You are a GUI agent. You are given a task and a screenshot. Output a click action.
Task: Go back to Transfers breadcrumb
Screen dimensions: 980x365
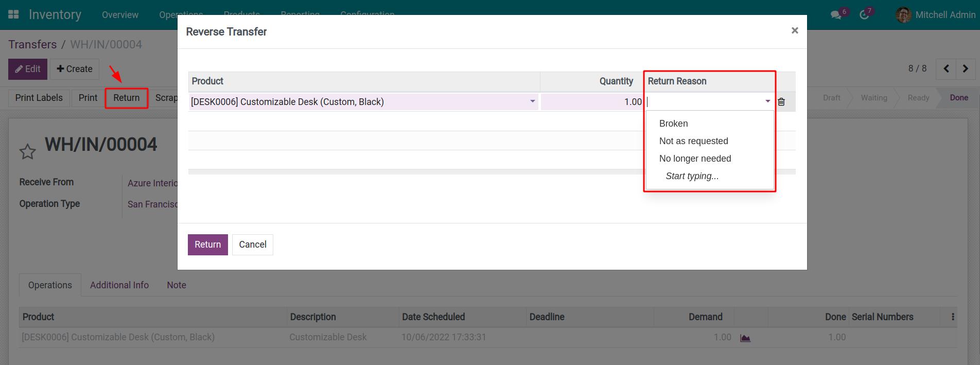(32, 44)
